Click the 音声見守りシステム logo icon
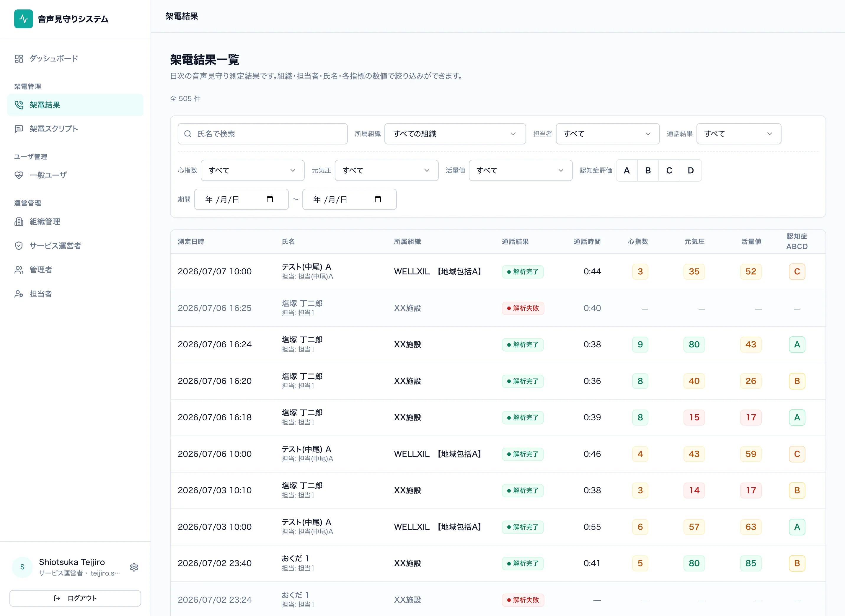The width and height of the screenshot is (845, 616). (24, 19)
